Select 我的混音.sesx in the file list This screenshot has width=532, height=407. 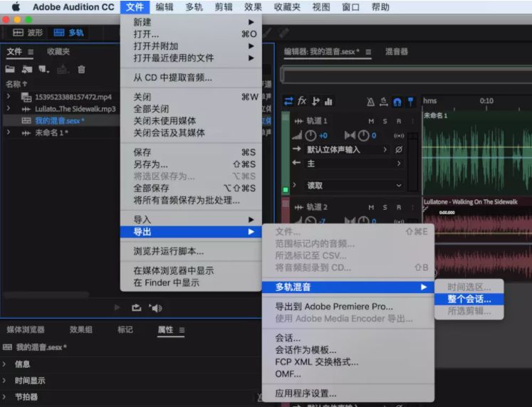[60, 121]
